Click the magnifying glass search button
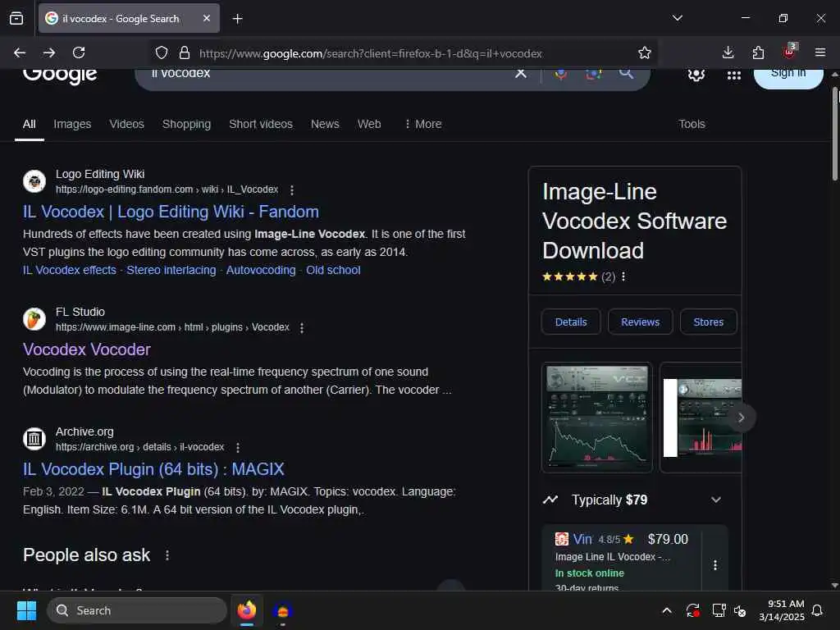Screen dimensions: 840x630 (626, 73)
